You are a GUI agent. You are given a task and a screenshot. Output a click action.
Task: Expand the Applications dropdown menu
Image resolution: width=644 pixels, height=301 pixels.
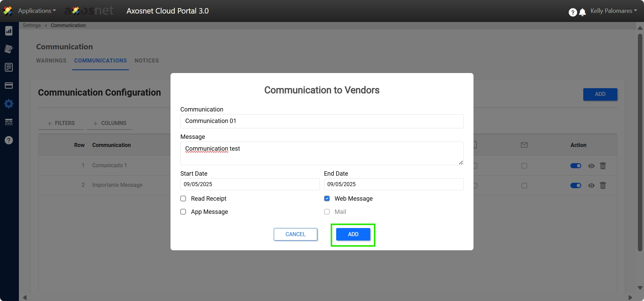pos(37,11)
